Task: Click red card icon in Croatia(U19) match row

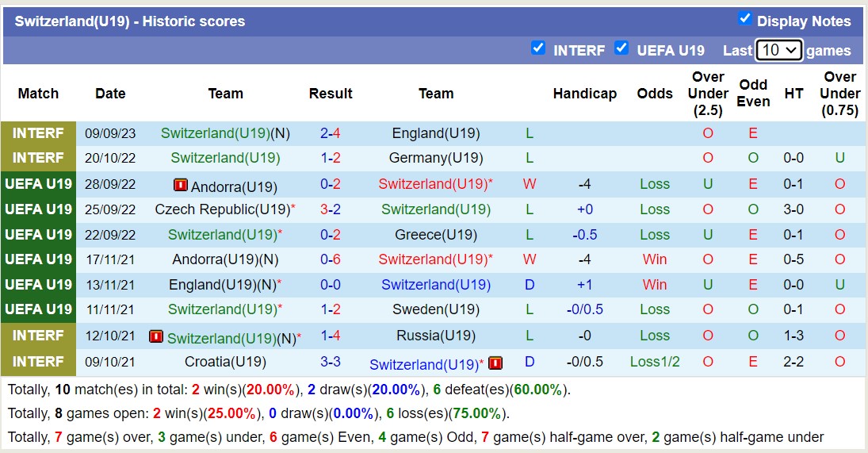Action: (495, 363)
